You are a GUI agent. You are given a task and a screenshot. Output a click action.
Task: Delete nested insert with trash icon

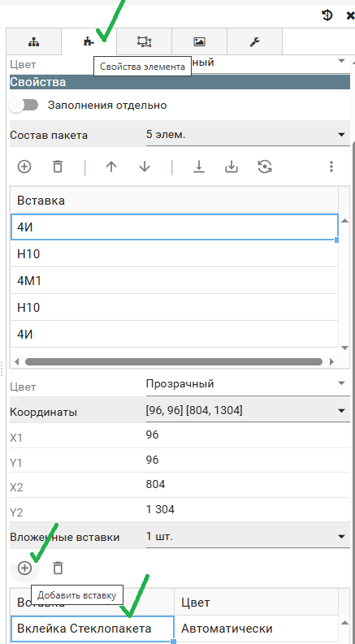pos(58,568)
